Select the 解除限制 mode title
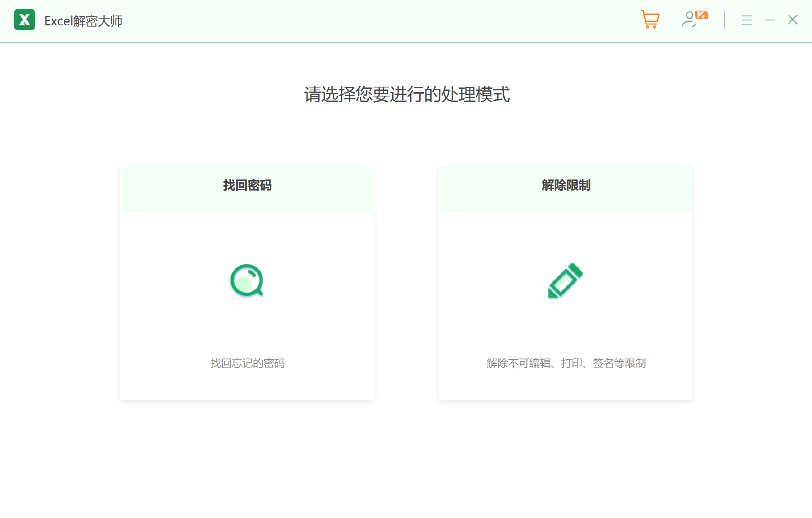 pos(566,185)
